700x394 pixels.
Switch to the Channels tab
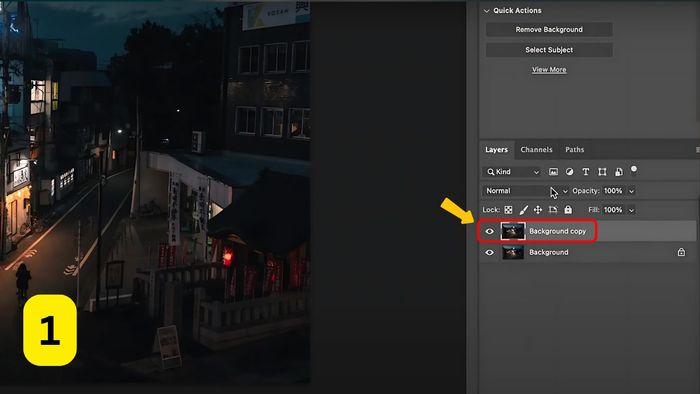[x=536, y=149]
